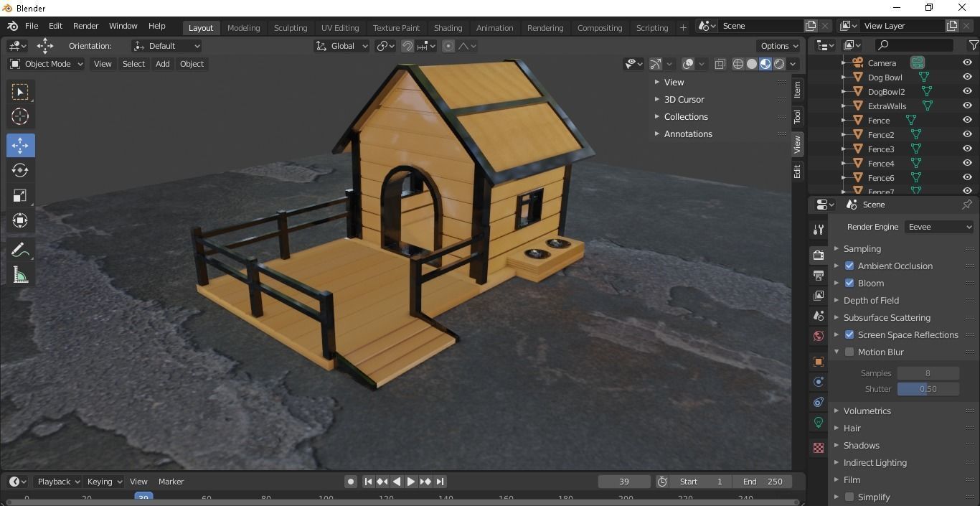Open the Object properties tab icon
This screenshot has height=506, width=980.
point(819,362)
